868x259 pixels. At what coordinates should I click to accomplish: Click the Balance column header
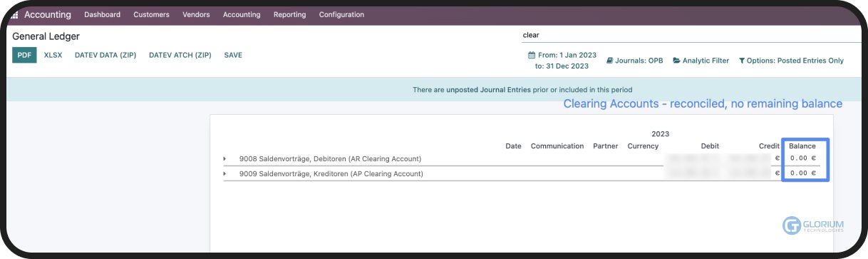click(x=802, y=146)
